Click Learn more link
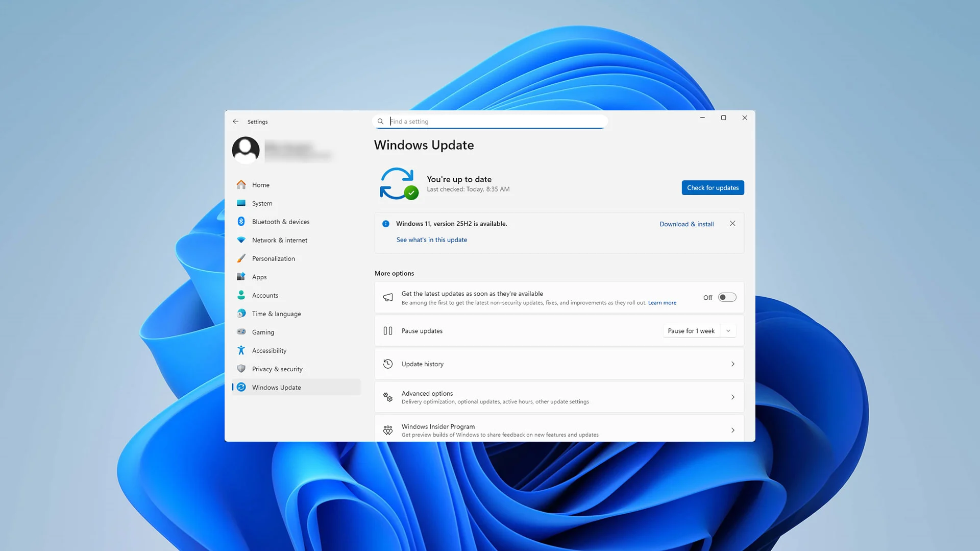 (662, 303)
